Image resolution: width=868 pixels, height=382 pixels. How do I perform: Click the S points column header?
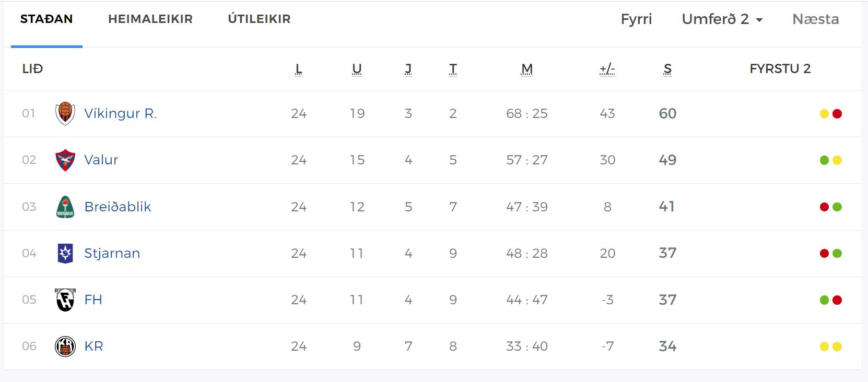667,69
